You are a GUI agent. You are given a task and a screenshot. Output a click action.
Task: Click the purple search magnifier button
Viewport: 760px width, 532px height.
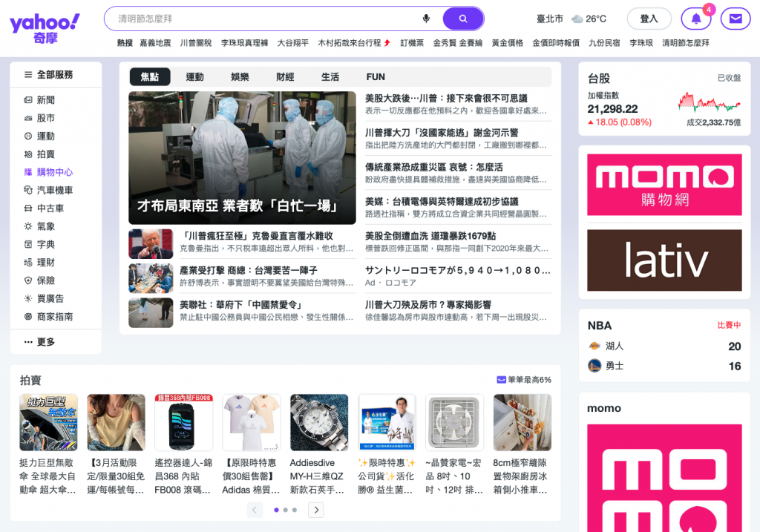(x=463, y=19)
